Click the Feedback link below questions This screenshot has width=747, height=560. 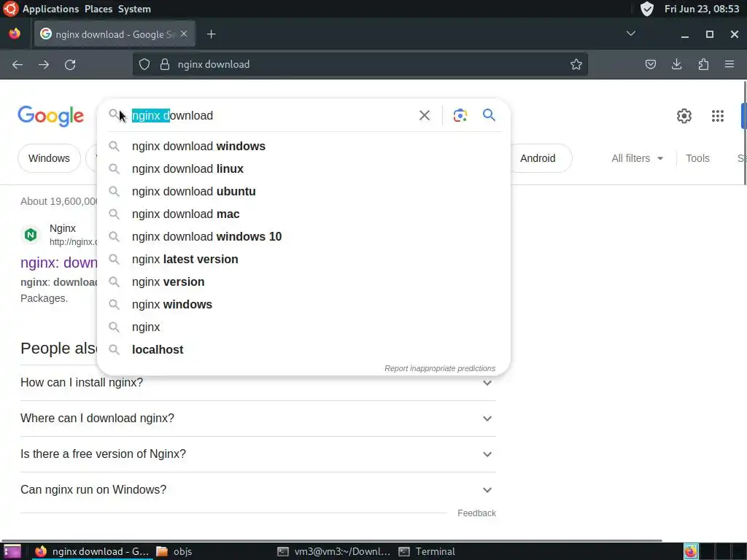[476, 513]
